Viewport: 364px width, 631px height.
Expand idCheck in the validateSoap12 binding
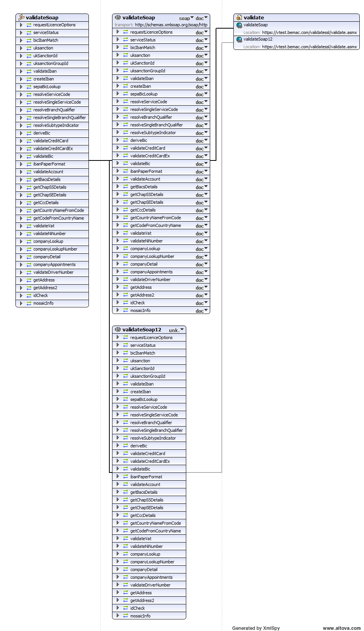[x=118, y=608]
